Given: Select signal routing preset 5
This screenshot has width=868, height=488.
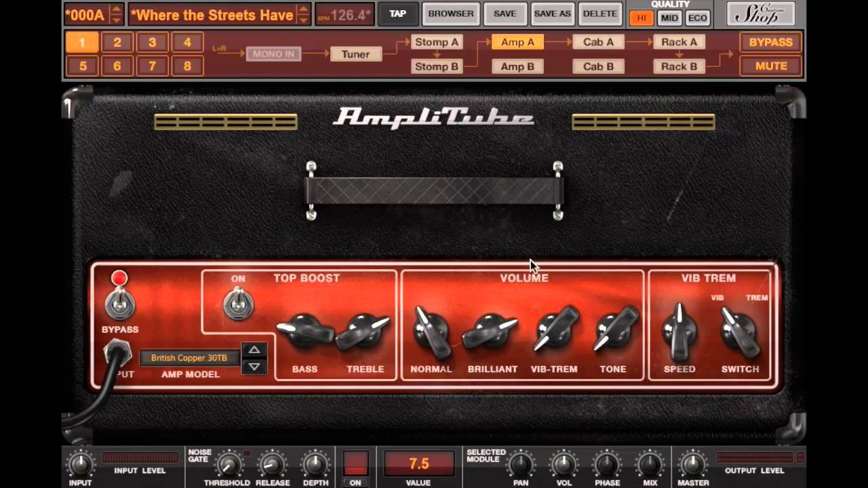Looking at the screenshot, I should click(x=82, y=66).
